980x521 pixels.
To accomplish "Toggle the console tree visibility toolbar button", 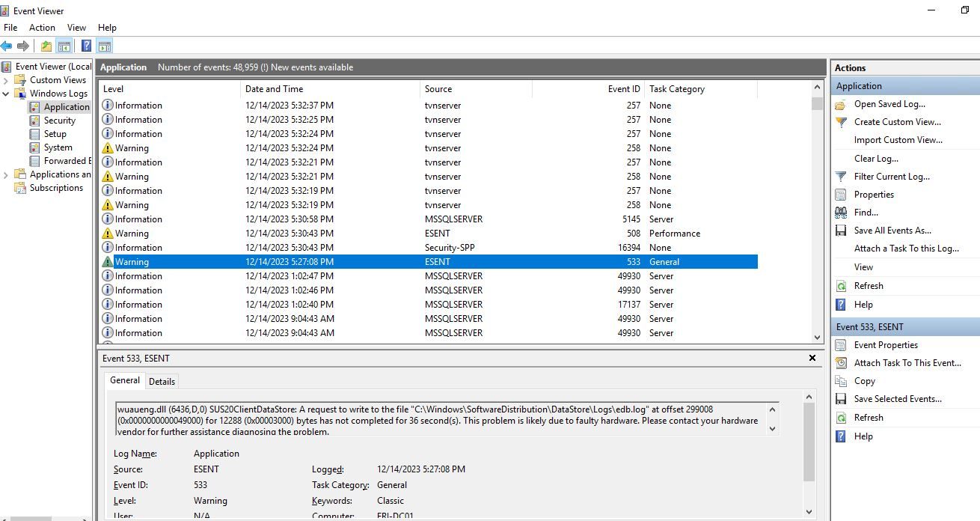I will point(64,45).
